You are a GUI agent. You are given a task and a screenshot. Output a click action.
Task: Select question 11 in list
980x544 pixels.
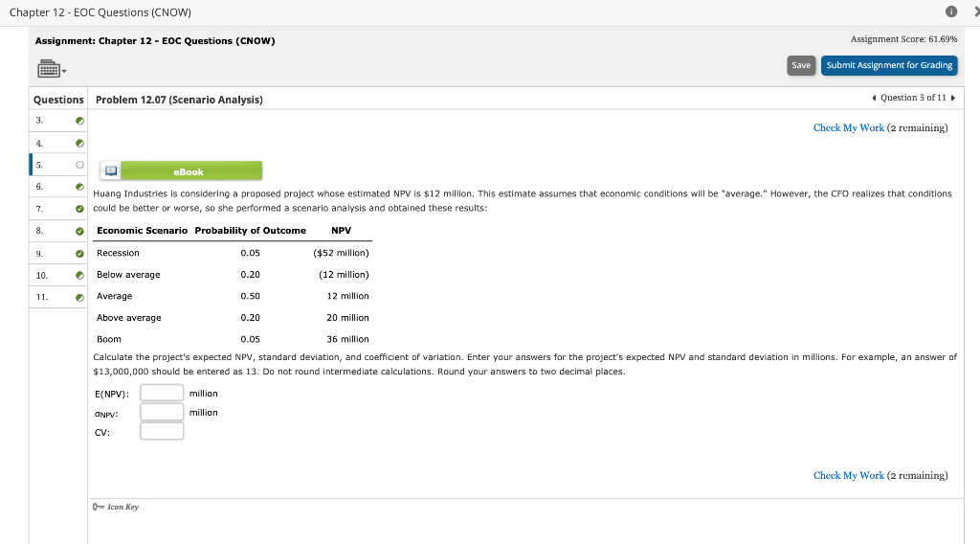pyautogui.click(x=58, y=297)
